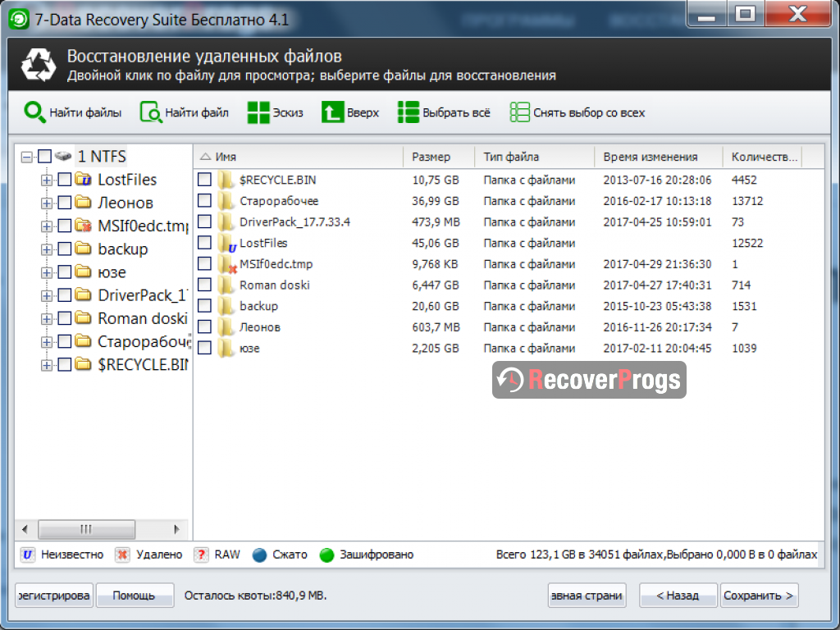Click the Удалено legend icon
This screenshot has height=630, width=840.
123,555
